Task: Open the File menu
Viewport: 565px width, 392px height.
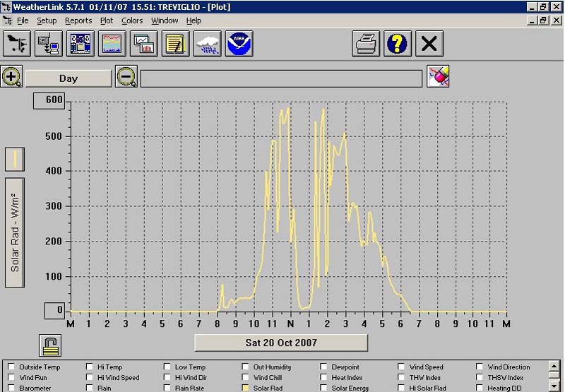Action: [23, 21]
